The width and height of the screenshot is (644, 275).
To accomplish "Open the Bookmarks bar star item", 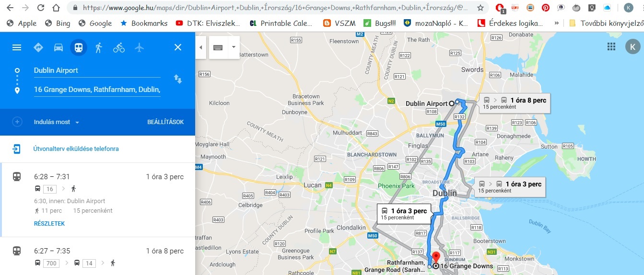I will [x=143, y=23].
